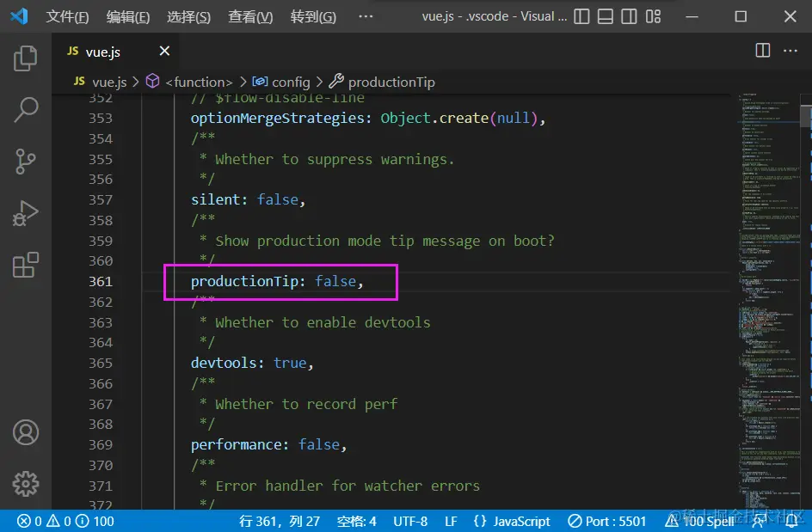
Task: Click the 100 Spell status item
Action: click(699, 521)
